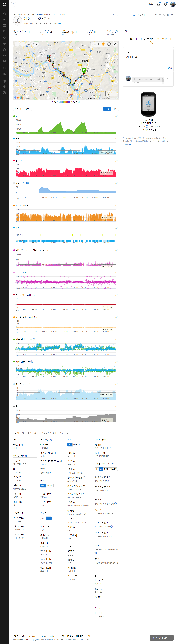Click the 추가 link next to 장비
The width and height of the screenshot is (178, 644).
[x=60, y=24]
